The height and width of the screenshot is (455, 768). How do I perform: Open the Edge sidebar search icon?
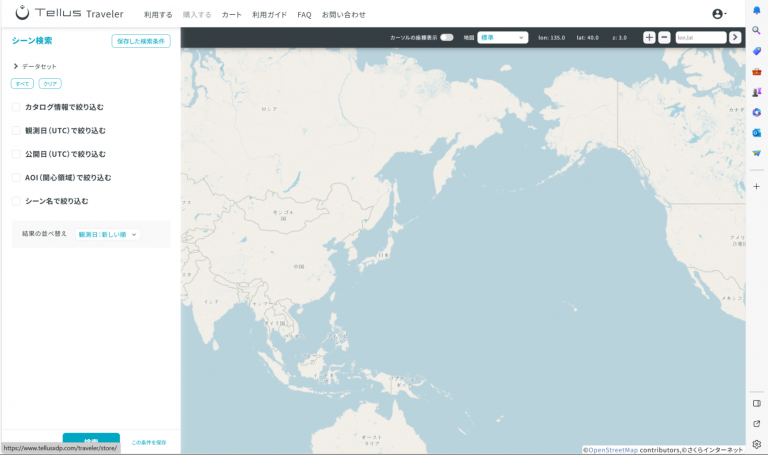(x=757, y=30)
